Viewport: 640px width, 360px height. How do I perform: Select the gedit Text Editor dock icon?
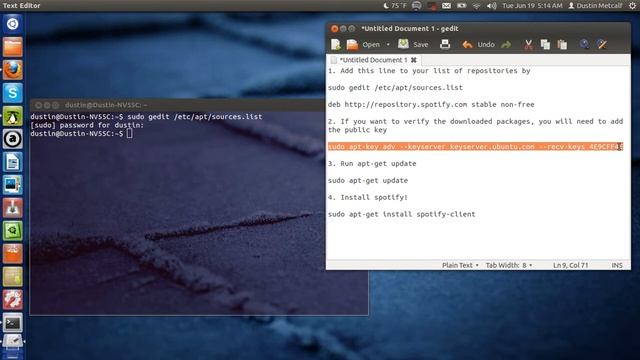(13, 342)
